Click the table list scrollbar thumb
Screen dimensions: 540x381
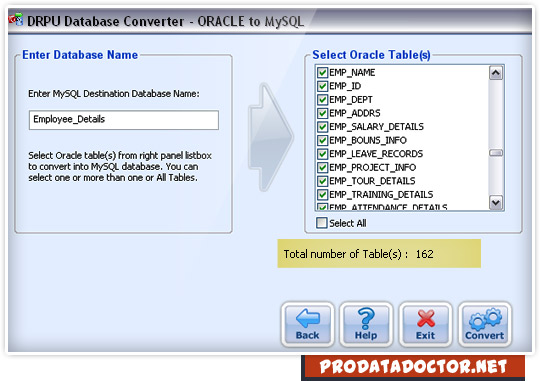tap(496, 153)
